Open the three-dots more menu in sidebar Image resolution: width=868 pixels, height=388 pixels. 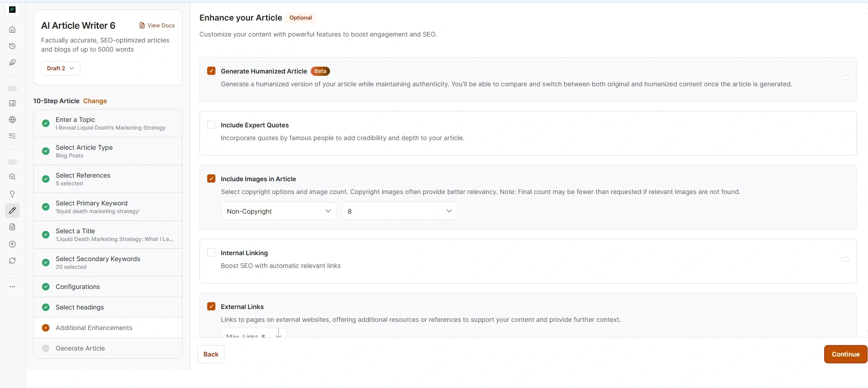(x=12, y=287)
